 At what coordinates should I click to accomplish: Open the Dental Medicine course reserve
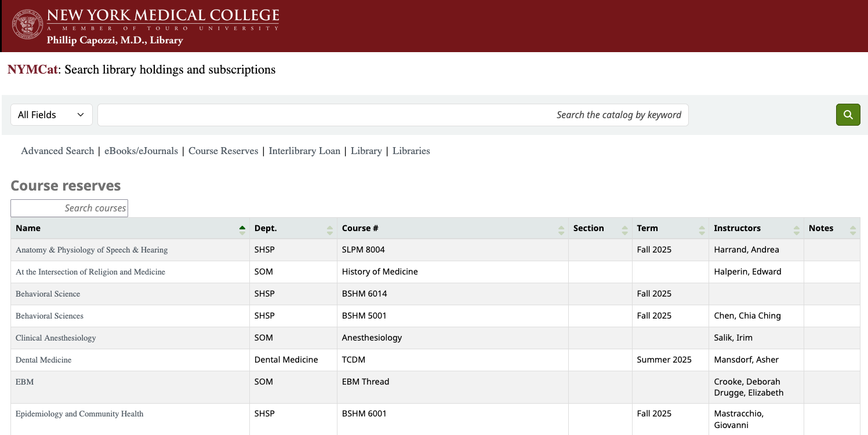43,360
